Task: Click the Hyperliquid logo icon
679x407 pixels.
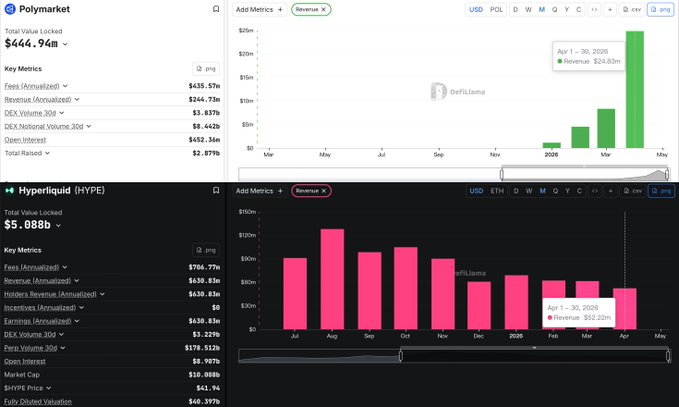Action: click(10, 191)
